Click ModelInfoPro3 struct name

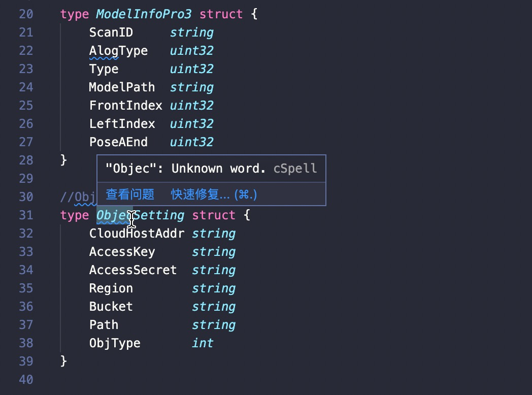(144, 14)
